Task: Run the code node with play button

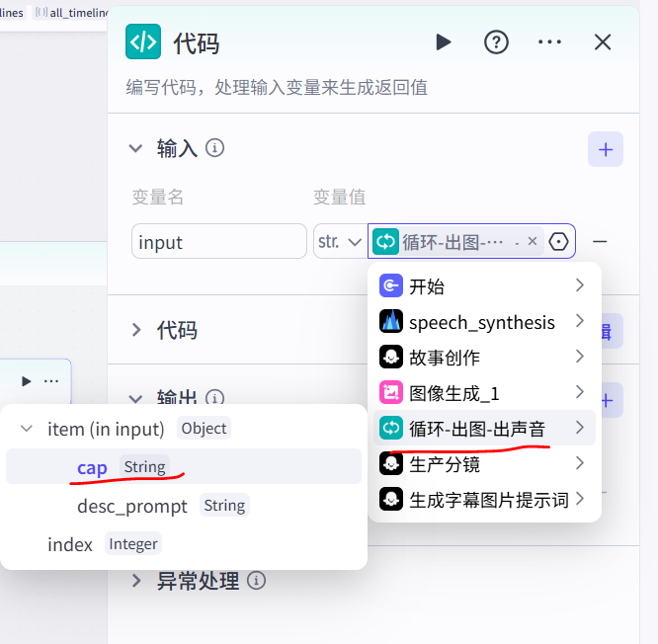Action: pyautogui.click(x=444, y=41)
